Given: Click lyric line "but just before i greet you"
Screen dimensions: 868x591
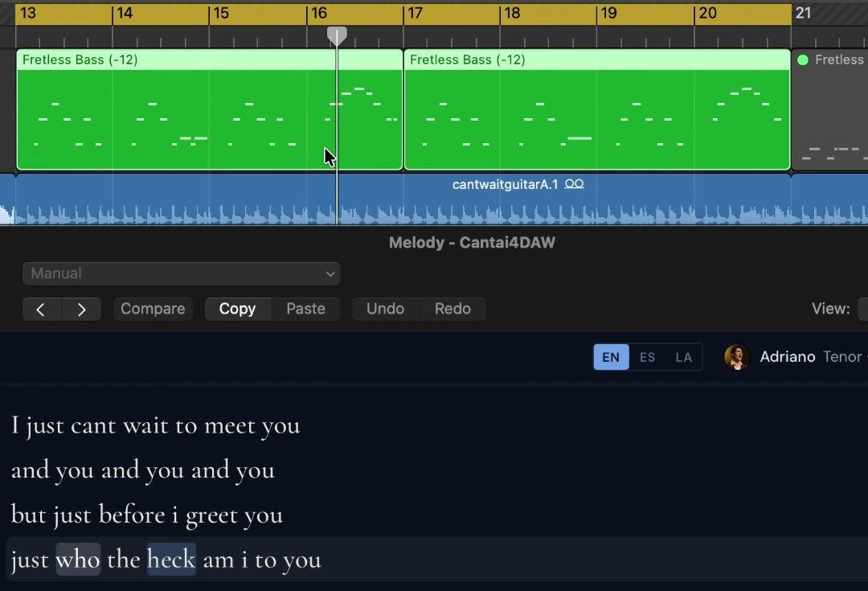Looking at the screenshot, I should point(147,515).
